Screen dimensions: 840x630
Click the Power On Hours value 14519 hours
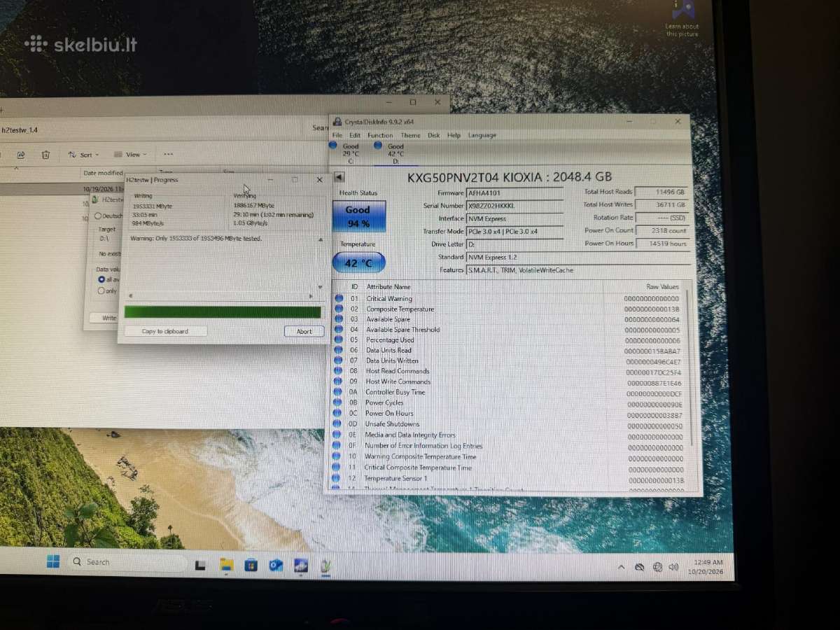(662, 244)
